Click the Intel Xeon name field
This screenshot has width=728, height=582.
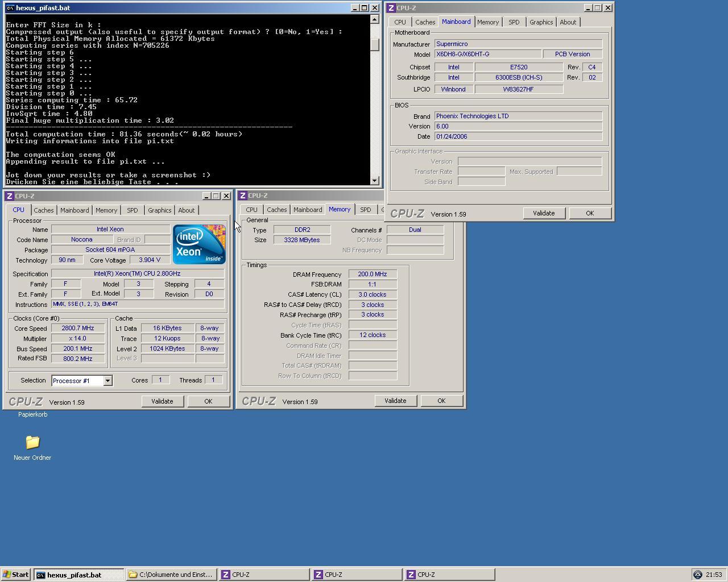(110, 230)
